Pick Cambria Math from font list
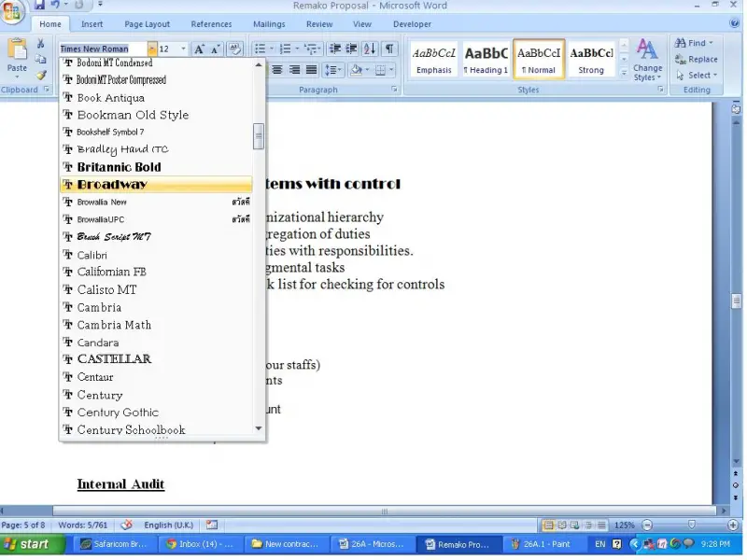747x560 pixels. click(156, 325)
